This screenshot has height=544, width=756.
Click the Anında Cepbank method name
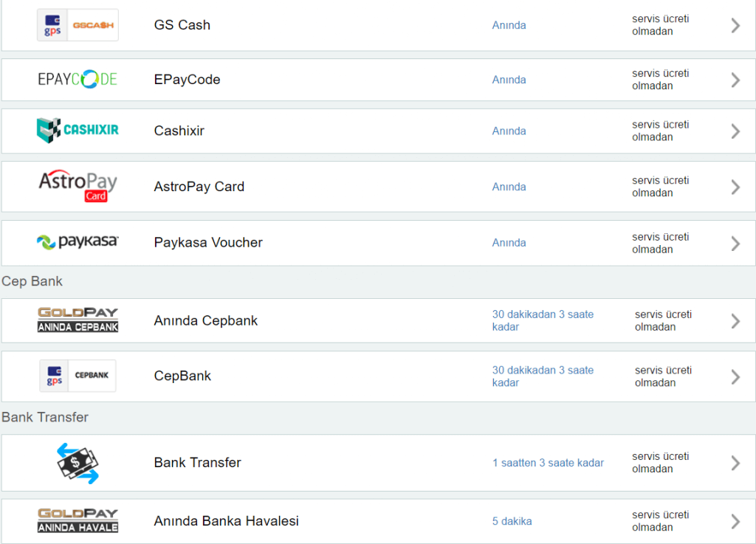(206, 321)
